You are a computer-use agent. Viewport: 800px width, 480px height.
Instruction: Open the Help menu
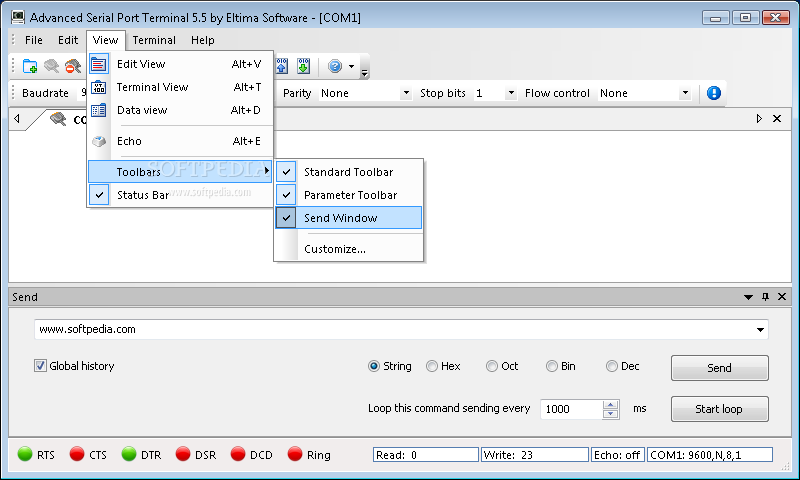[203, 40]
